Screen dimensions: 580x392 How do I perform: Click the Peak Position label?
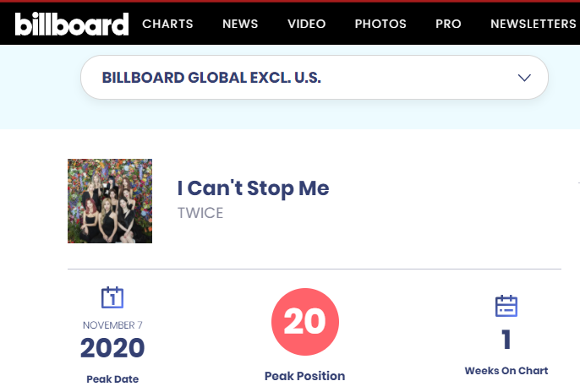point(304,376)
